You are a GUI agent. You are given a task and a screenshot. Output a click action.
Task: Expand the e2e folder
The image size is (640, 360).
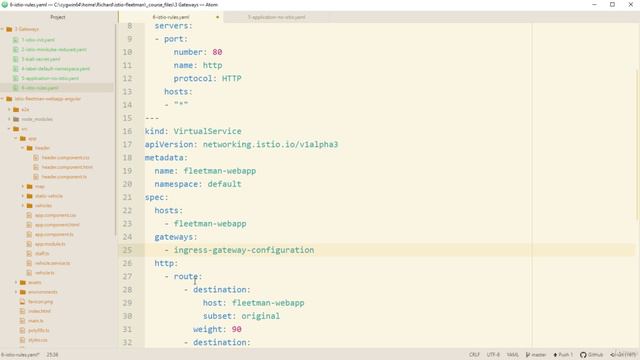9,109
